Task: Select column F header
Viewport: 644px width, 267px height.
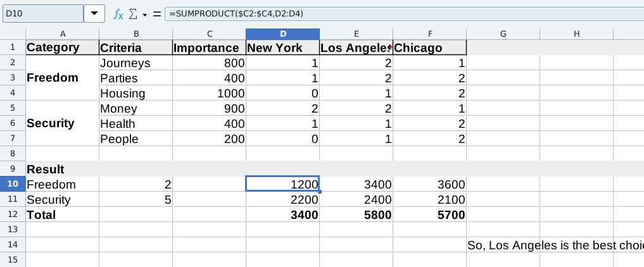Action: tap(430, 34)
